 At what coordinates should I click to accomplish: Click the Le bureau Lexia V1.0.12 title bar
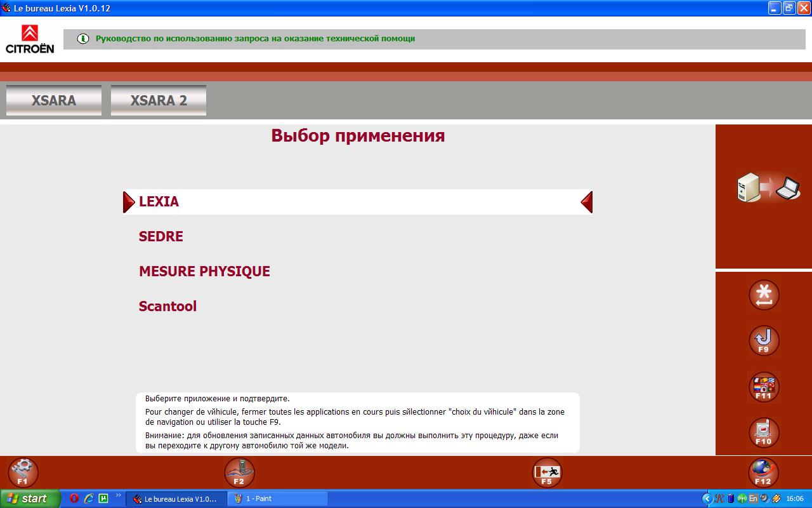pyautogui.click(x=381, y=8)
